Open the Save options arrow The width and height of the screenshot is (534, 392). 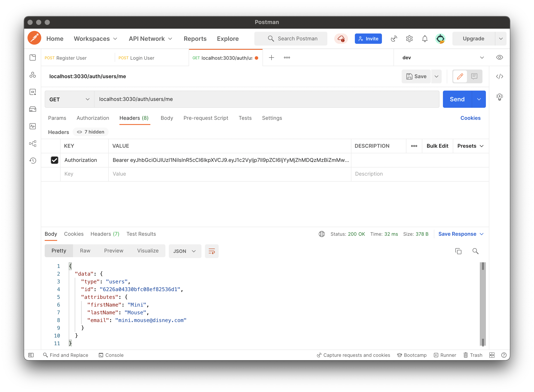coord(436,76)
